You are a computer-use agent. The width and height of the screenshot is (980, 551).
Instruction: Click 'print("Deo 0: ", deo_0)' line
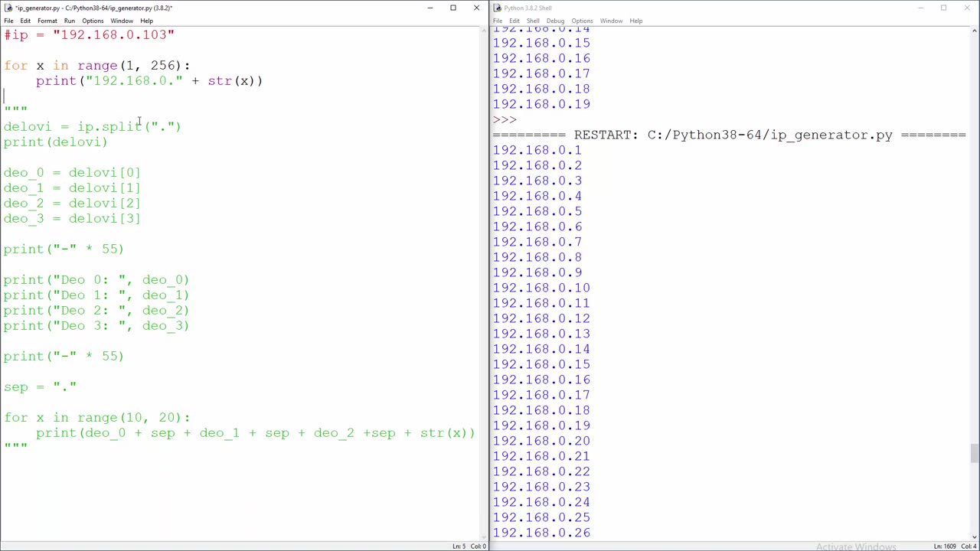point(96,280)
